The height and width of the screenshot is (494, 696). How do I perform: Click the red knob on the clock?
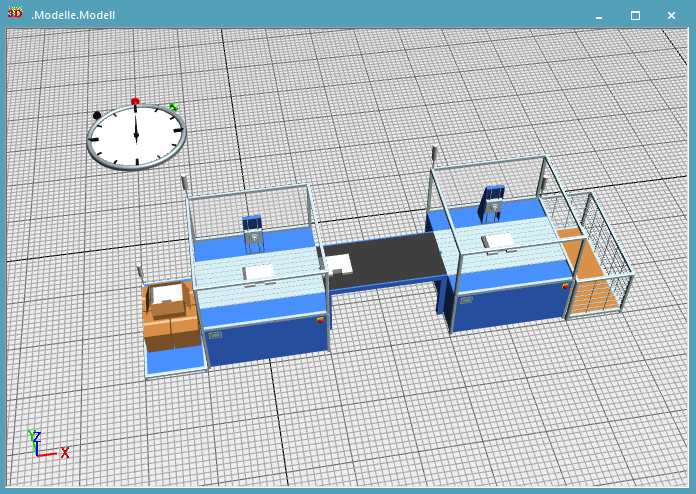pos(135,101)
